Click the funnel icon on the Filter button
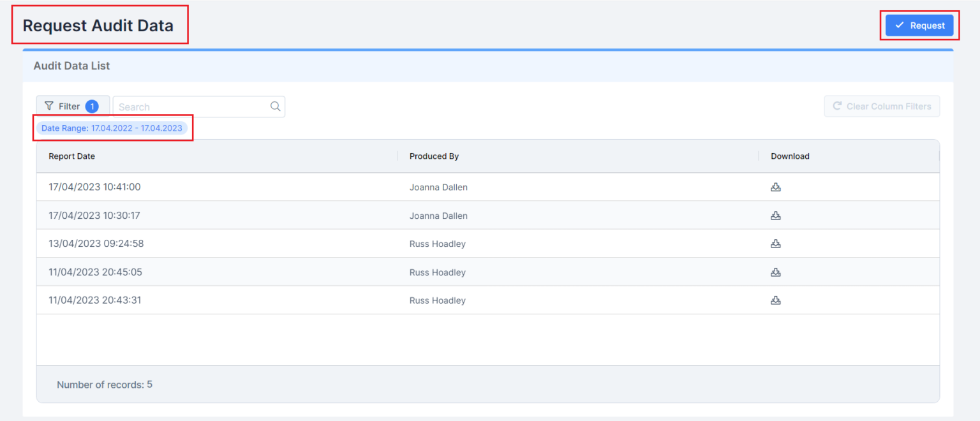The height and width of the screenshot is (421, 980). [48, 106]
